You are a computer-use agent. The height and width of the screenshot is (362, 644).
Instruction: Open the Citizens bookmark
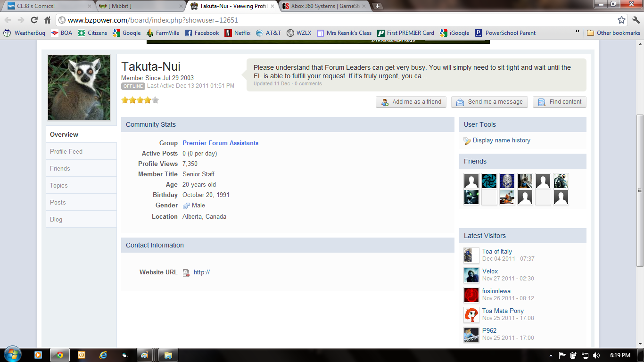(92, 33)
